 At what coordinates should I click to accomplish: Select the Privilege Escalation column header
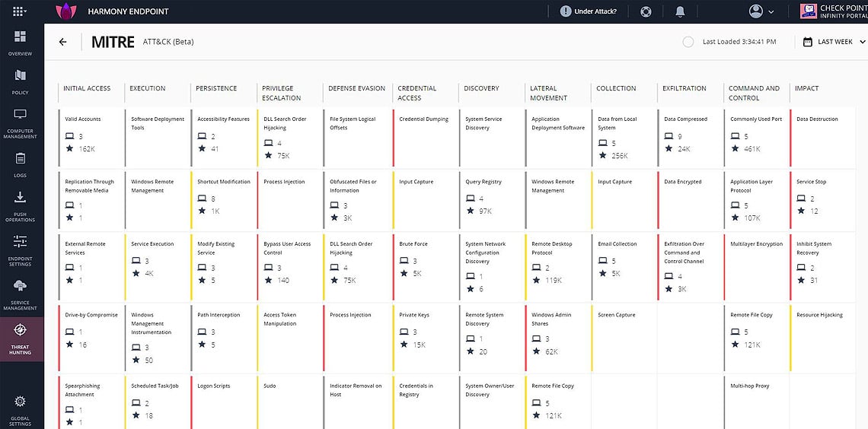point(281,93)
